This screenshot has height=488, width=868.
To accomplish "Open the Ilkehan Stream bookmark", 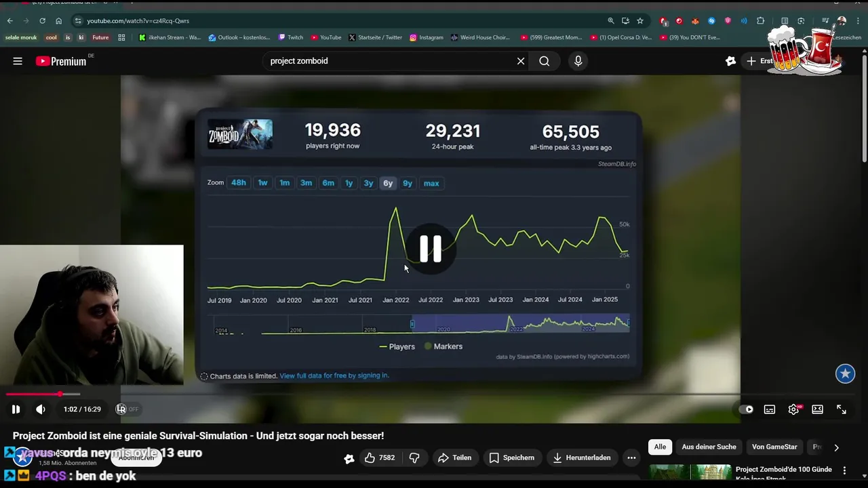I will [x=170, y=37].
